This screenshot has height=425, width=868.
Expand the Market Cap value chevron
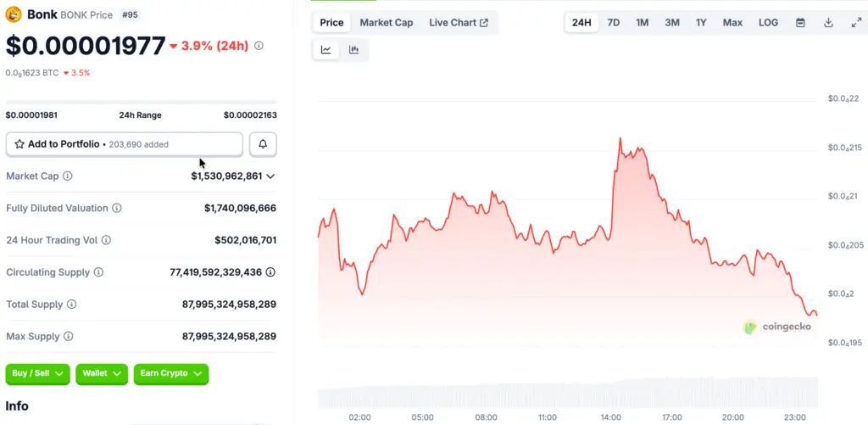(x=270, y=176)
